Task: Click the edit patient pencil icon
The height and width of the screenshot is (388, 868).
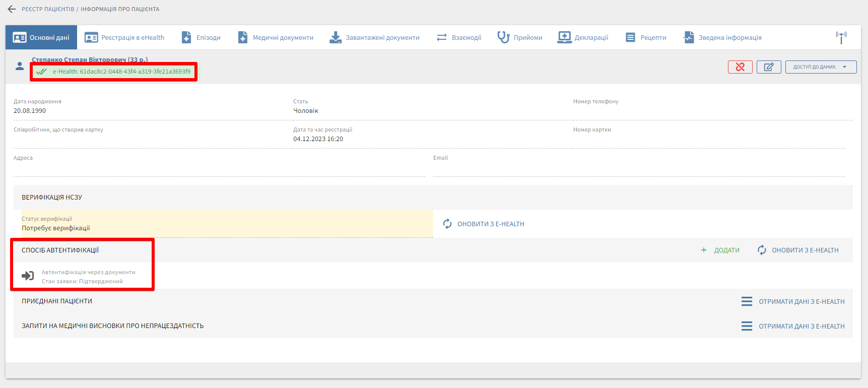Action: pyautogui.click(x=768, y=67)
